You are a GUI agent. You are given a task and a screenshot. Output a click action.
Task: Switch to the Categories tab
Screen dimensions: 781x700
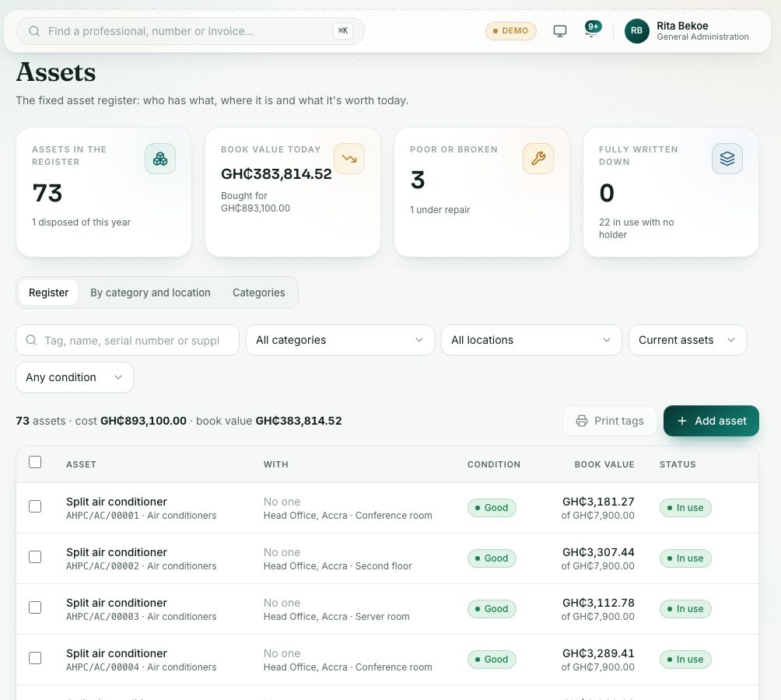tap(258, 292)
